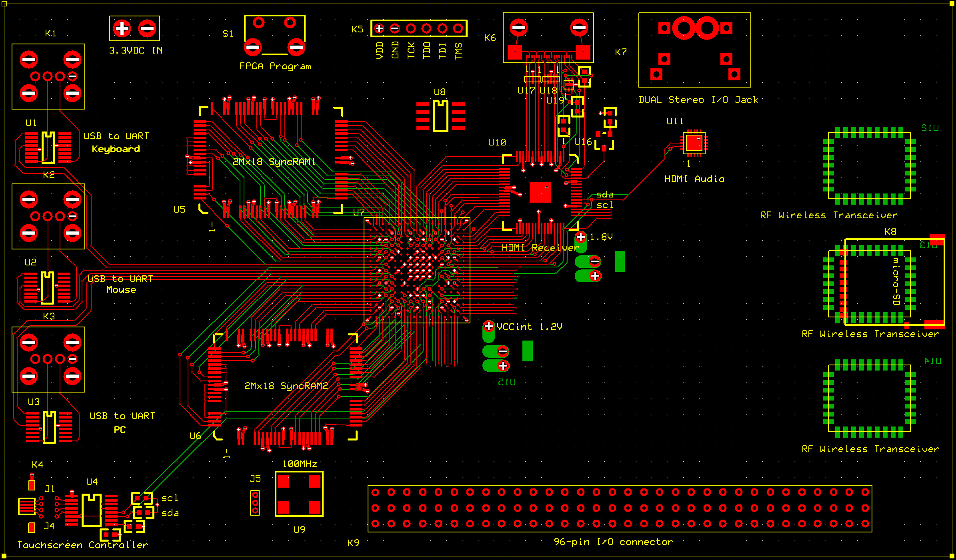Click the VCCint 1.2V positive pad
Viewport: 956px width, 560px height.
tap(489, 326)
